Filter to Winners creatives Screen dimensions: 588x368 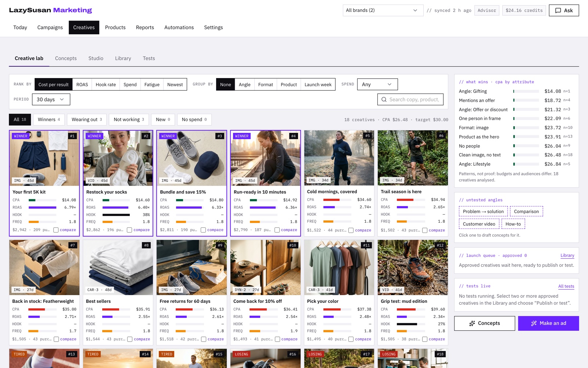(x=49, y=120)
